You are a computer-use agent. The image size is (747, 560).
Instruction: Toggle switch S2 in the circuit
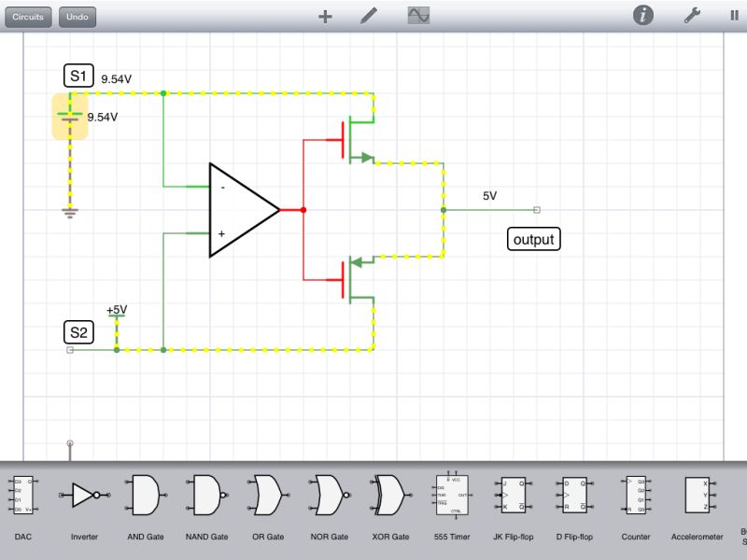[x=78, y=331]
